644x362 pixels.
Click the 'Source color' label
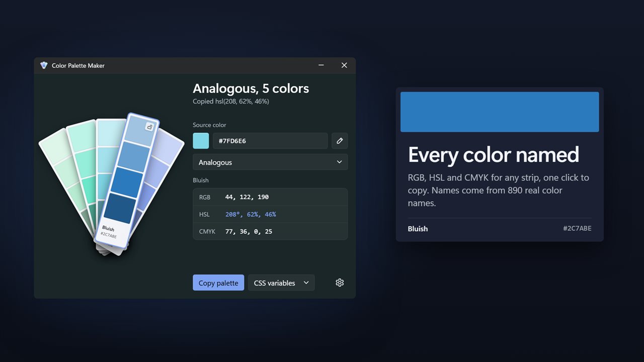(209, 125)
